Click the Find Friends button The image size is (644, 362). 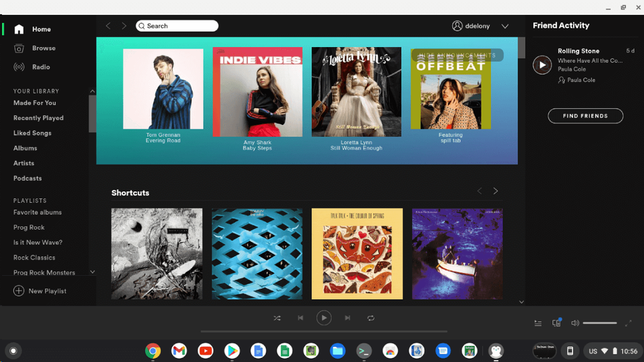pos(585,116)
